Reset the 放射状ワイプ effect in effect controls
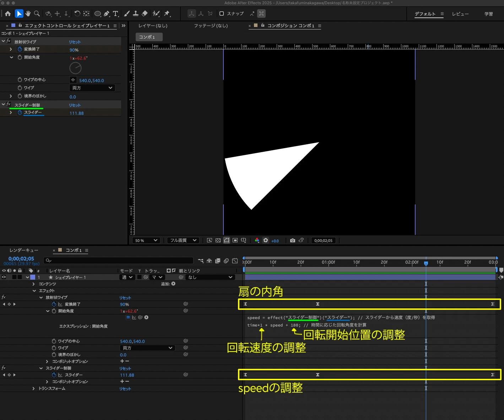This screenshot has height=420, width=504. [75, 42]
